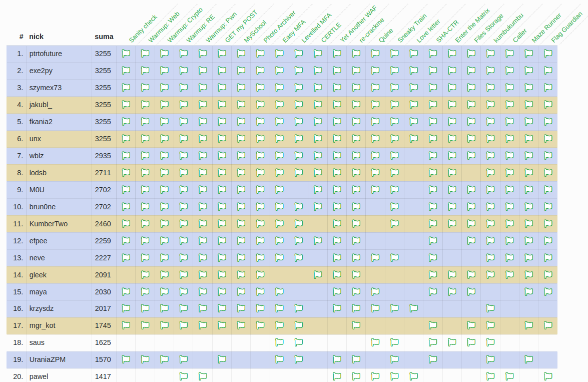Click the 'nick' column header

37,37
